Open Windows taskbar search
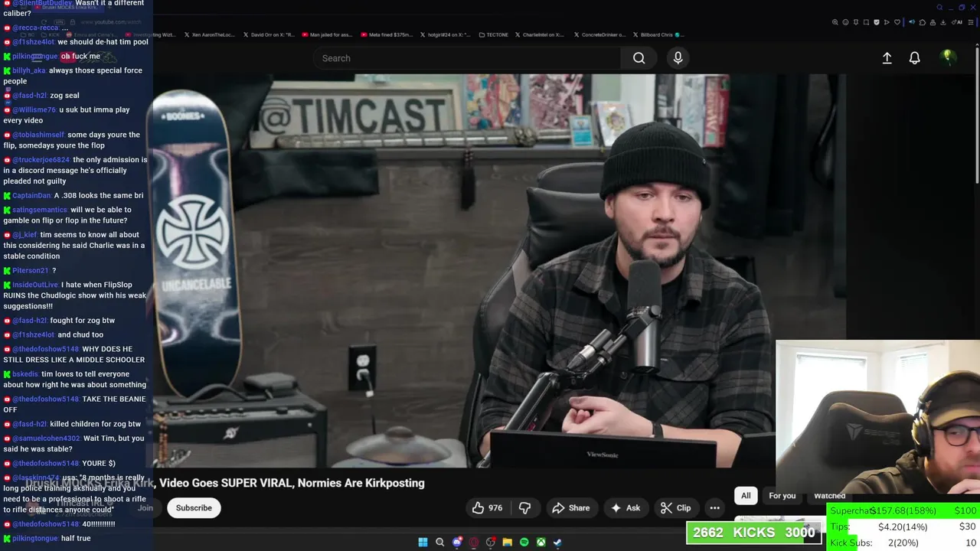Viewport: 980px width, 551px height. click(439, 543)
